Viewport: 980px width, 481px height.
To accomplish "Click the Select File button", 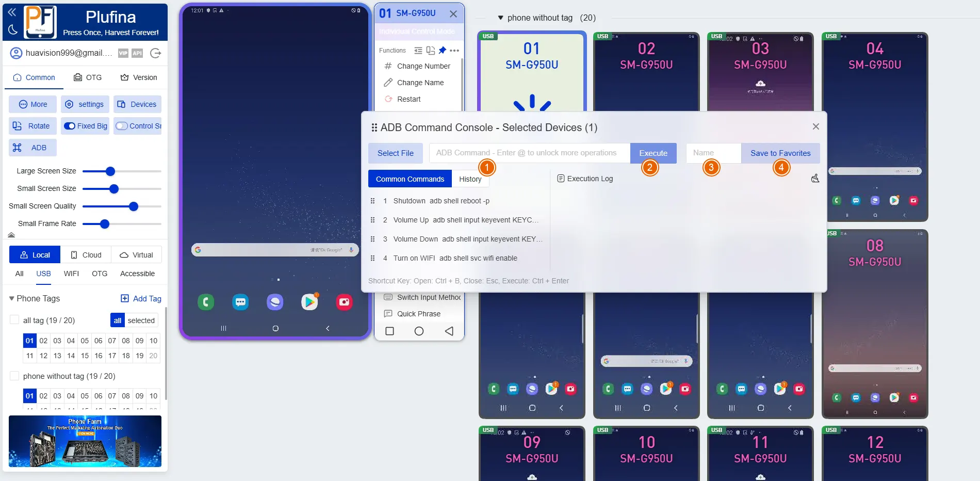I will click(x=396, y=153).
